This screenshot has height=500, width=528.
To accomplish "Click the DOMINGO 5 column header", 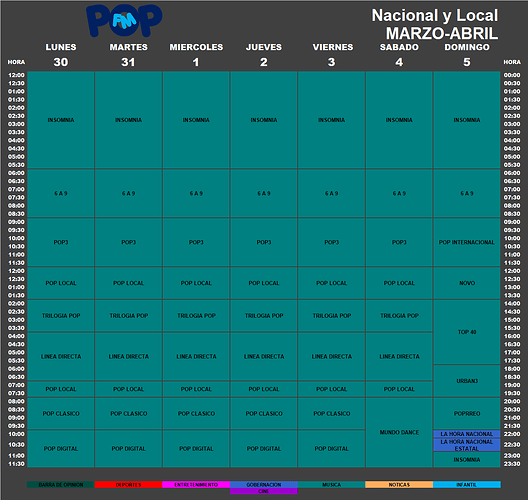I will 467,55.
